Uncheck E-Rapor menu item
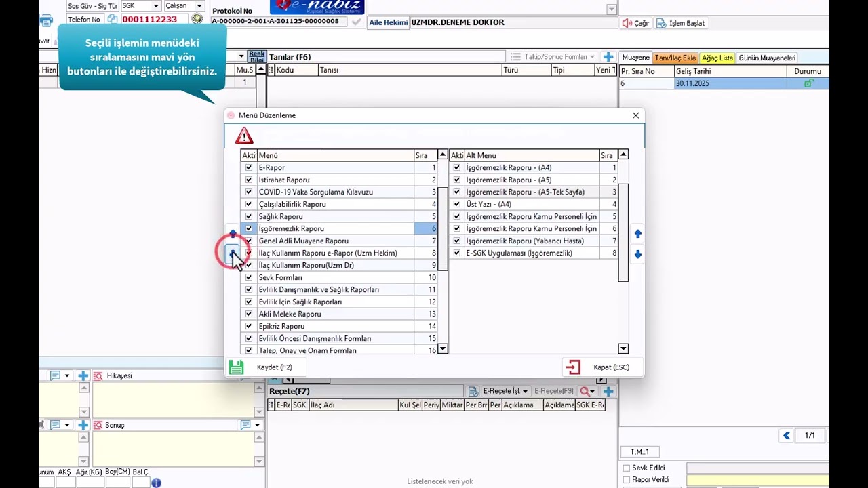 click(249, 167)
